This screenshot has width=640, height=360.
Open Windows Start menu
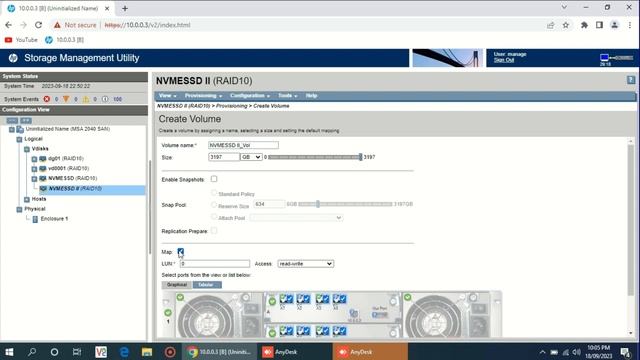click(x=9, y=352)
